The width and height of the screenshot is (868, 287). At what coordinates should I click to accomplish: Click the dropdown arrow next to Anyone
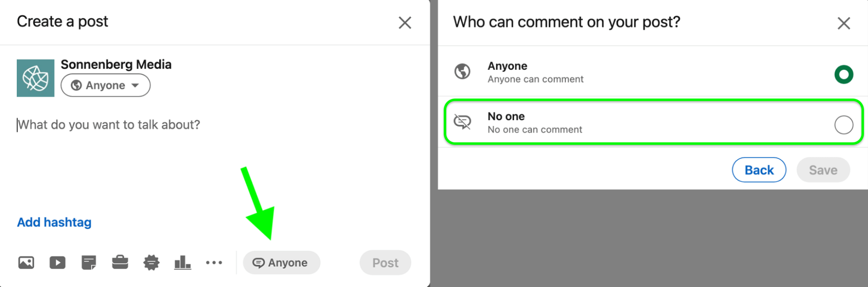click(135, 85)
